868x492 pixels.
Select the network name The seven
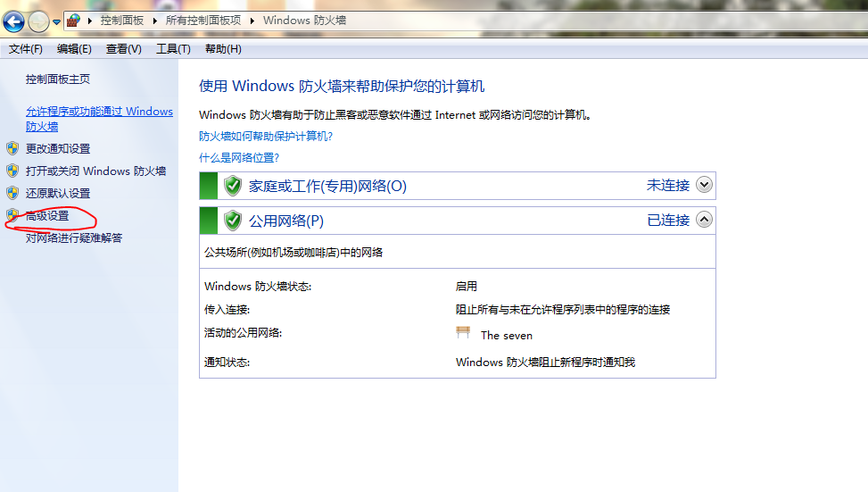click(507, 335)
